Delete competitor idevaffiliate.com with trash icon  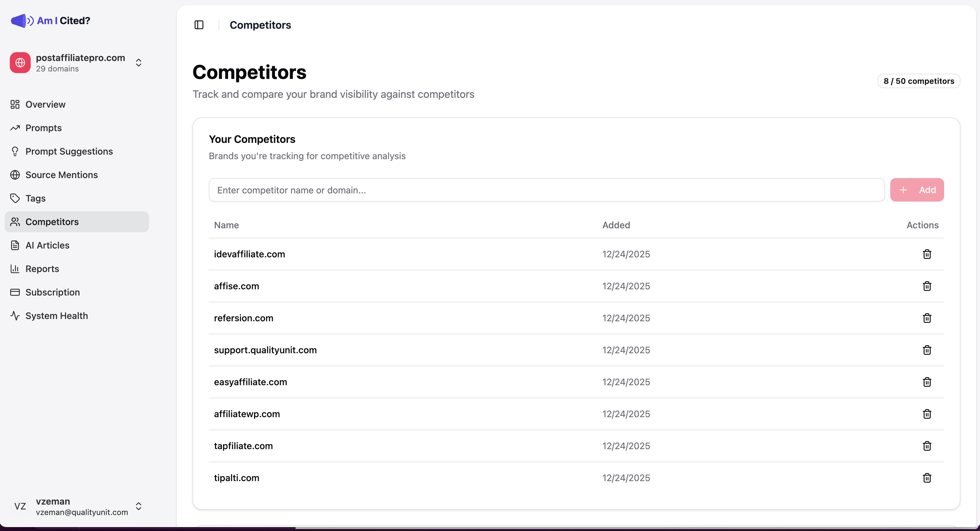[x=927, y=254]
